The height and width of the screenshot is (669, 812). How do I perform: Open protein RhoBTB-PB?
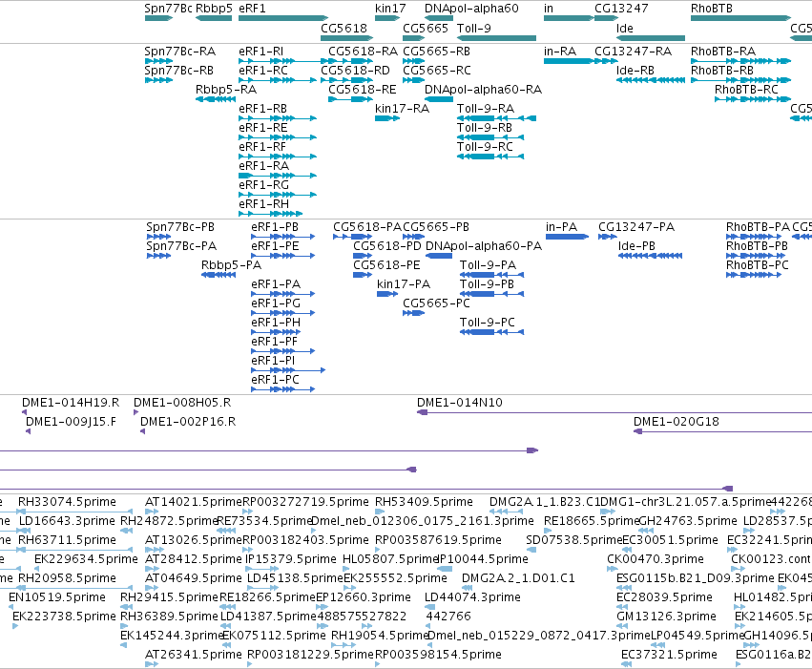[754, 256]
